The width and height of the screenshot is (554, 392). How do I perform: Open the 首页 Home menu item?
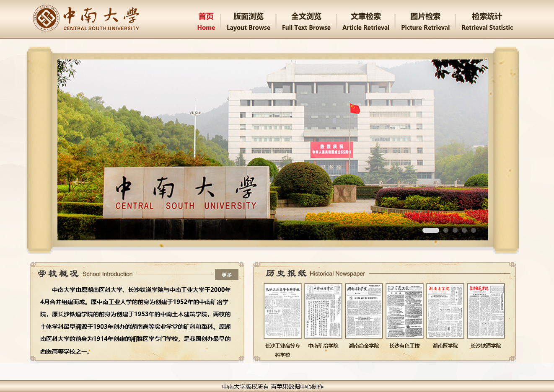pos(206,22)
